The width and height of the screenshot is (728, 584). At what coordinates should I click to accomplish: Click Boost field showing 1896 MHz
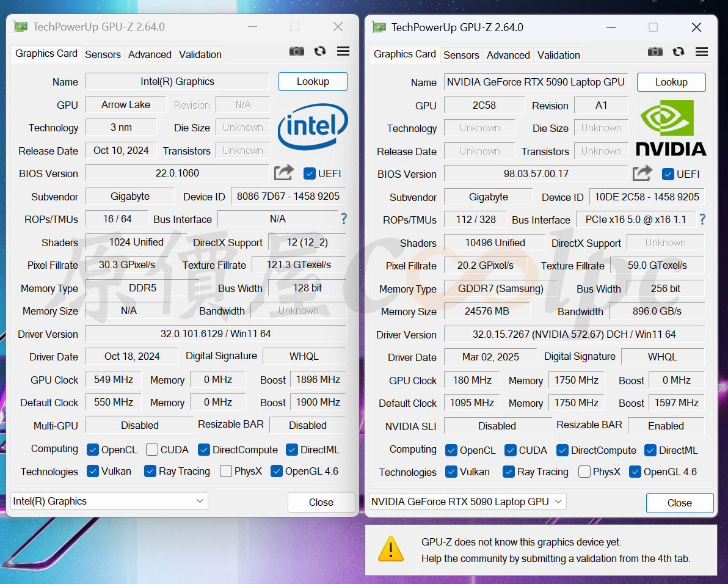[318, 379]
